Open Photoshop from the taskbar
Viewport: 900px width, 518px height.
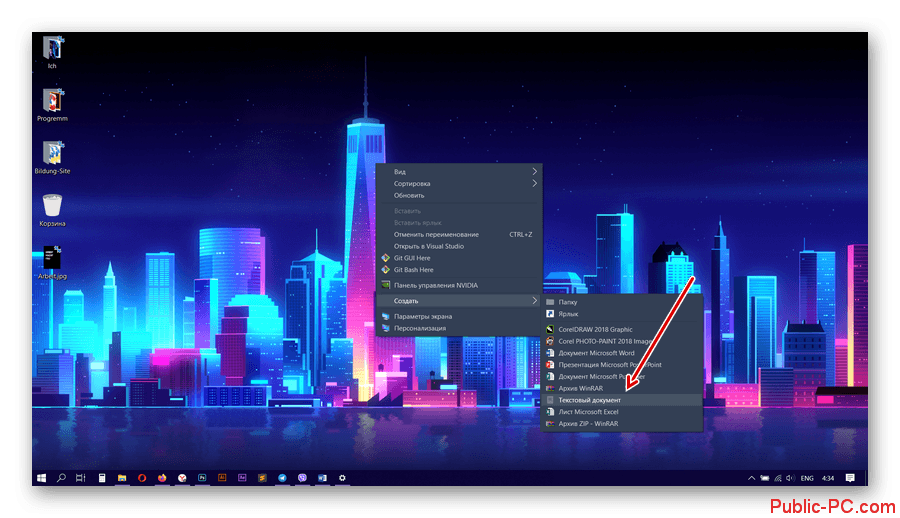click(202, 479)
